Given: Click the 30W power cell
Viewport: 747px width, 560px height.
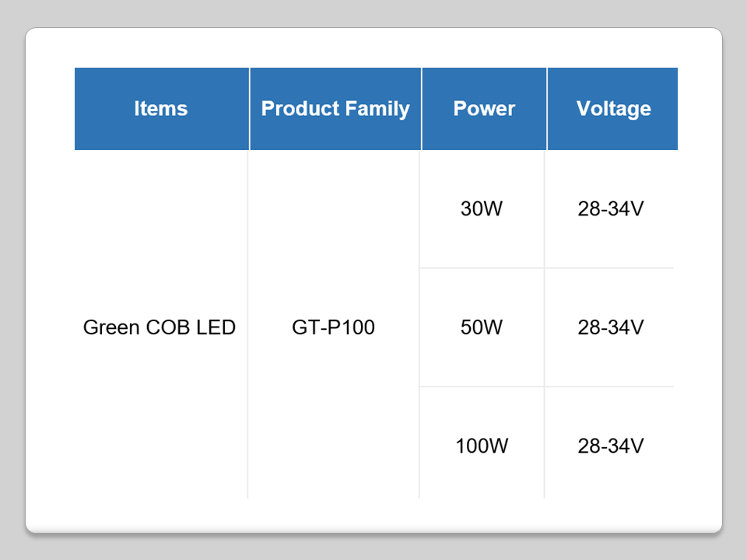Looking at the screenshot, I should coord(482,209).
